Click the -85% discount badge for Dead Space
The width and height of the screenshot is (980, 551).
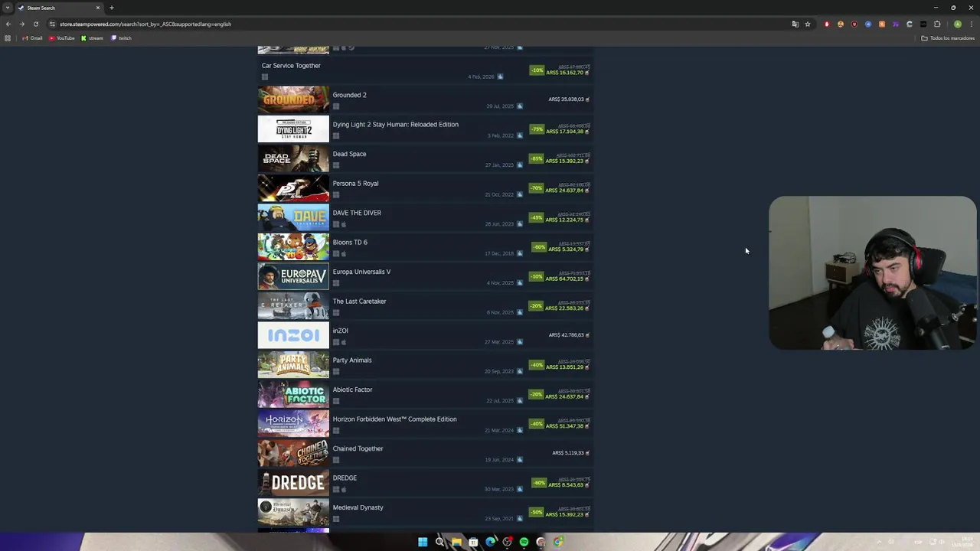click(x=537, y=159)
